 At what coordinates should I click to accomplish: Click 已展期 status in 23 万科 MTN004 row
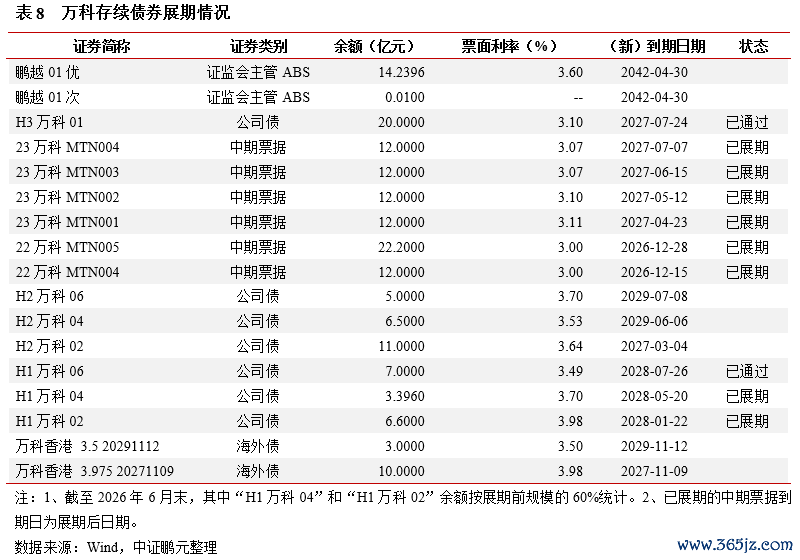click(747, 147)
